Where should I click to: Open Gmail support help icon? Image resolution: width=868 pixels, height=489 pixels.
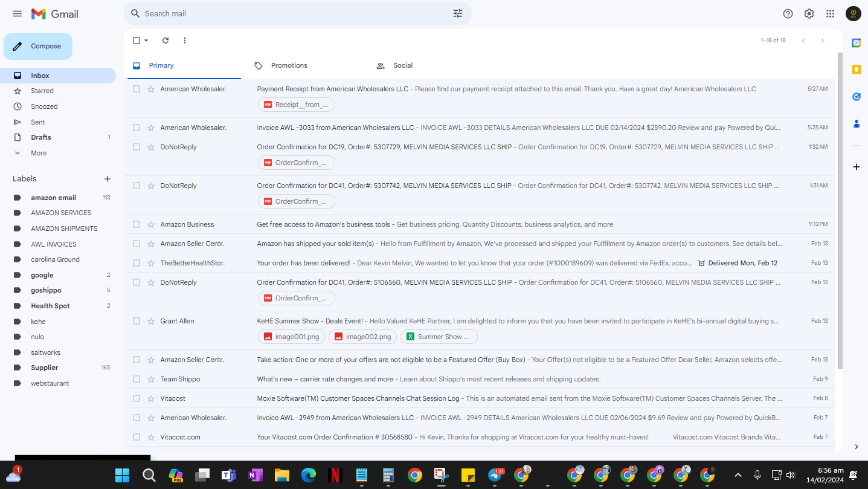(788, 13)
